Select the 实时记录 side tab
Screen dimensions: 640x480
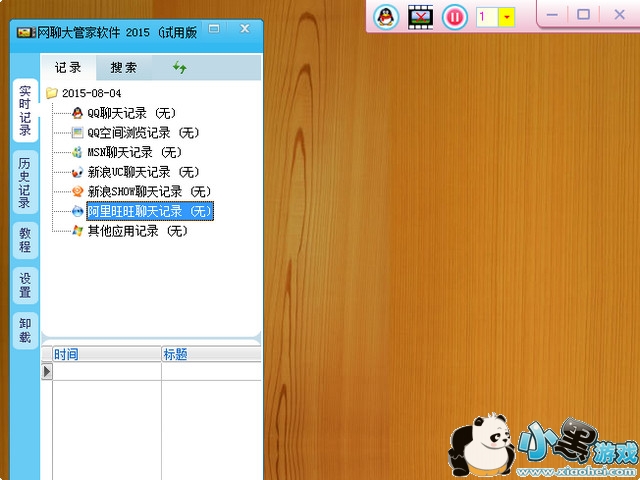[25, 110]
